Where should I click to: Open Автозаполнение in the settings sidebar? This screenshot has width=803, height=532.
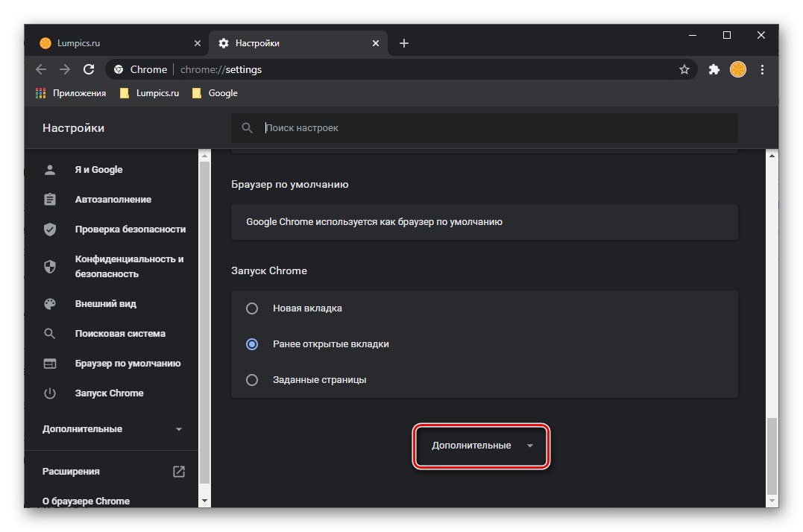click(x=113, y=200)
